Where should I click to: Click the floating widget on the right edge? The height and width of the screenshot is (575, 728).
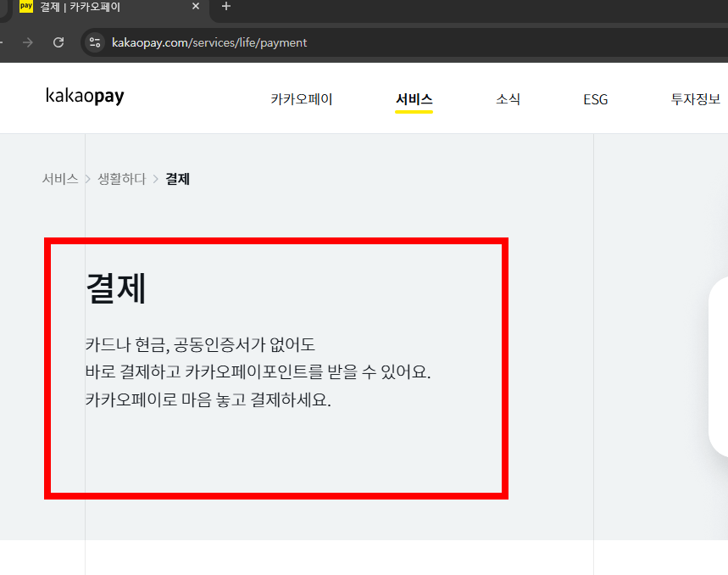[722, 365]
